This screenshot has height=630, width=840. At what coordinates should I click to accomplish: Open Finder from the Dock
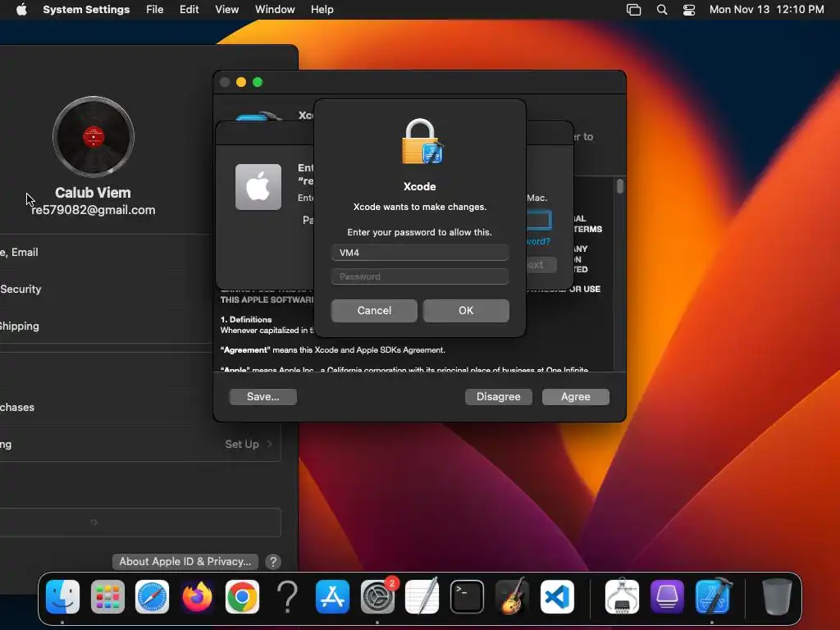coord(62,596)
